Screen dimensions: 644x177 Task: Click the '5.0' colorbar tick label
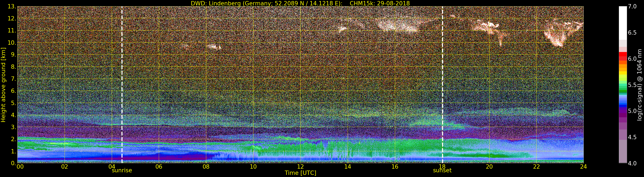632,111
